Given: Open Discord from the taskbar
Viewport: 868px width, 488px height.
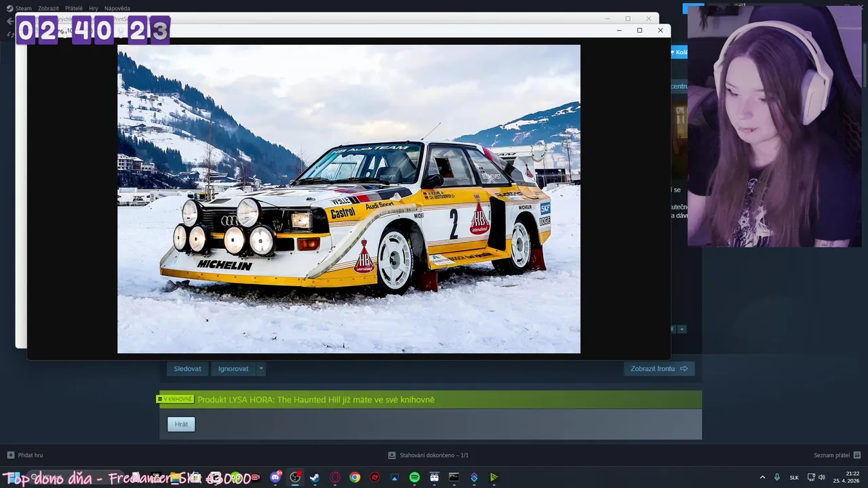Looking at the screenshot, I should 275,477.
